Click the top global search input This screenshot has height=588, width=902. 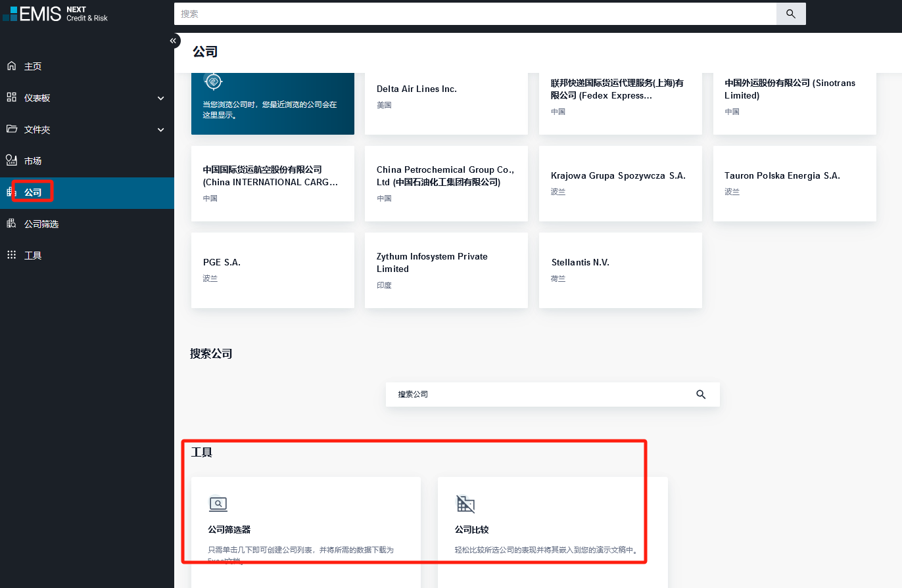475,14
